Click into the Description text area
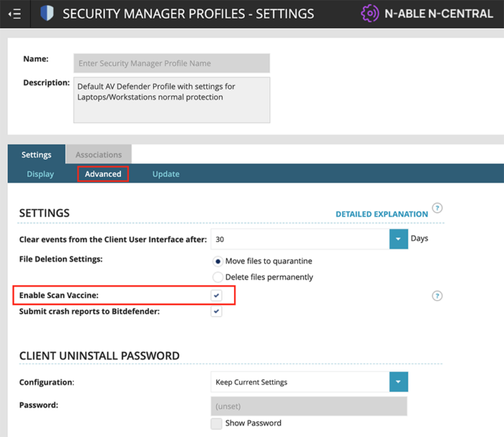The image size is (504, 437). 171,100
